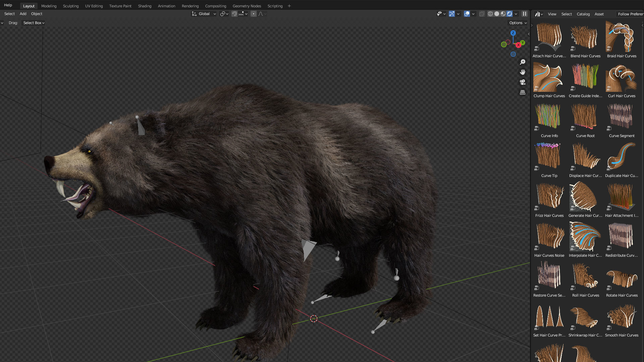Screen dimensions: 644x362
Task: Open the Shading workspace tab
Action: pos(145,6)
